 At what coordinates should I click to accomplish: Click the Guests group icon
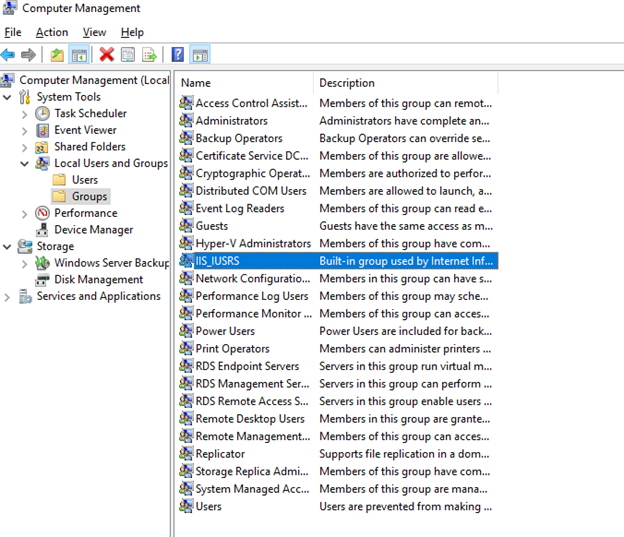coord(186,225)
